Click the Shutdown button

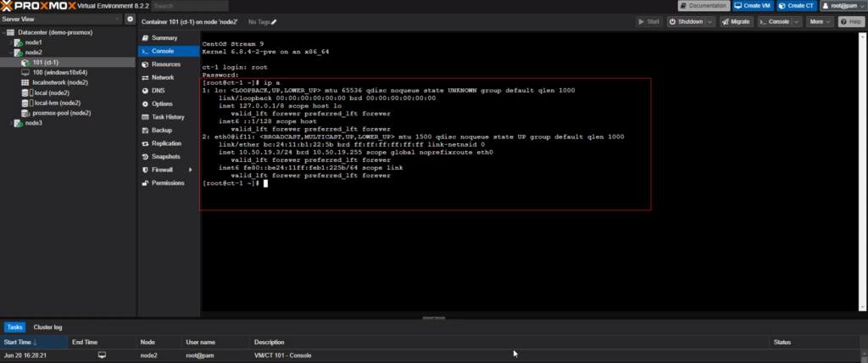coord(686,21)
